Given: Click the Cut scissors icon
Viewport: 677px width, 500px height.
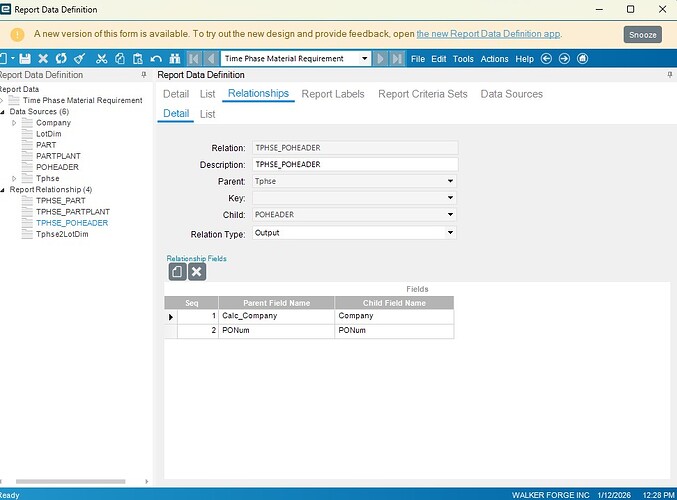Looking at the screenshot, I should 101,59.
